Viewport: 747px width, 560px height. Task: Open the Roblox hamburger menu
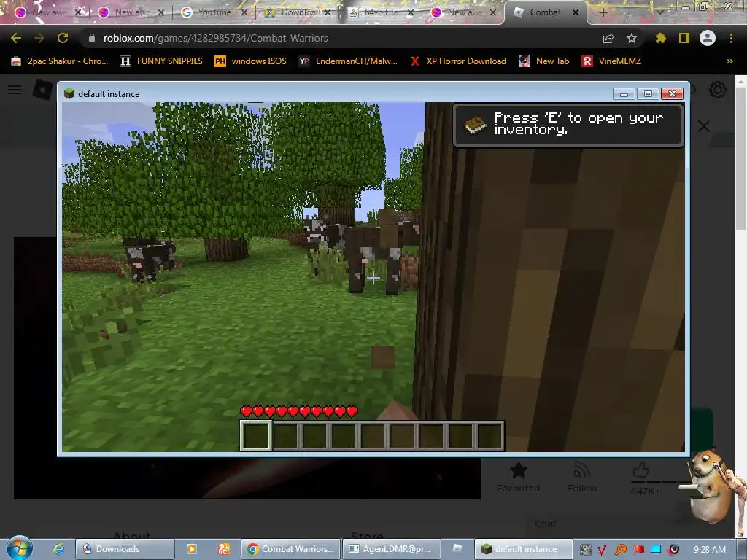tap(15, 90)
